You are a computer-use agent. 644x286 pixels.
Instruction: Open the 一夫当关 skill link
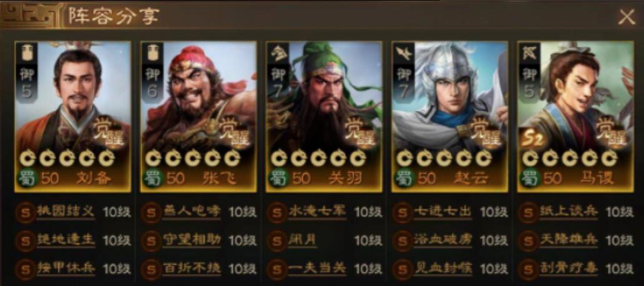[x=317, y=269]
